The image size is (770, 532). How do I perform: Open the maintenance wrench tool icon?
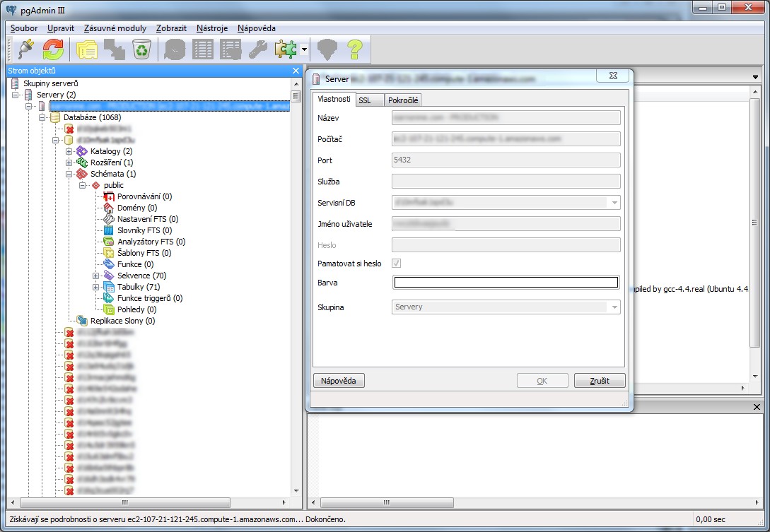(258, 49)
